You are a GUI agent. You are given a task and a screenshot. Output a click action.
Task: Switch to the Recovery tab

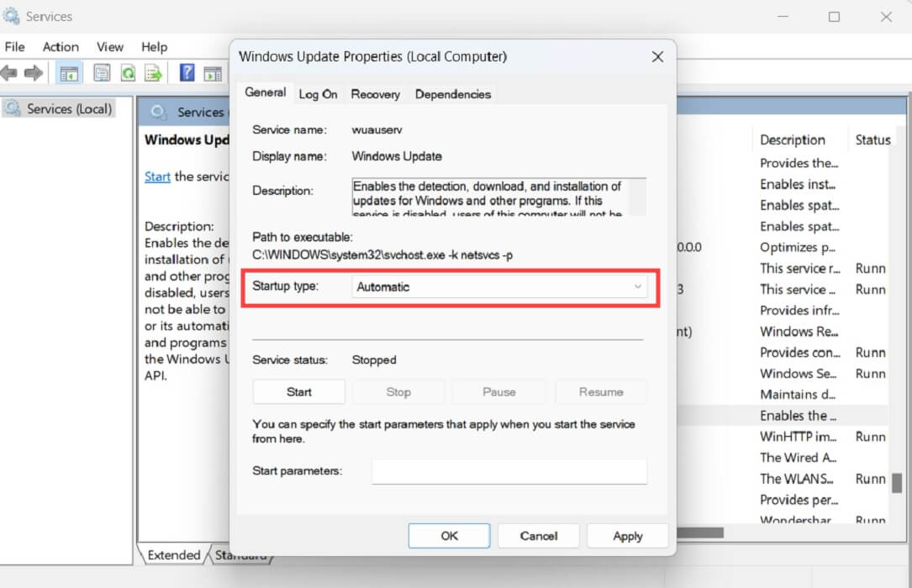375,94
